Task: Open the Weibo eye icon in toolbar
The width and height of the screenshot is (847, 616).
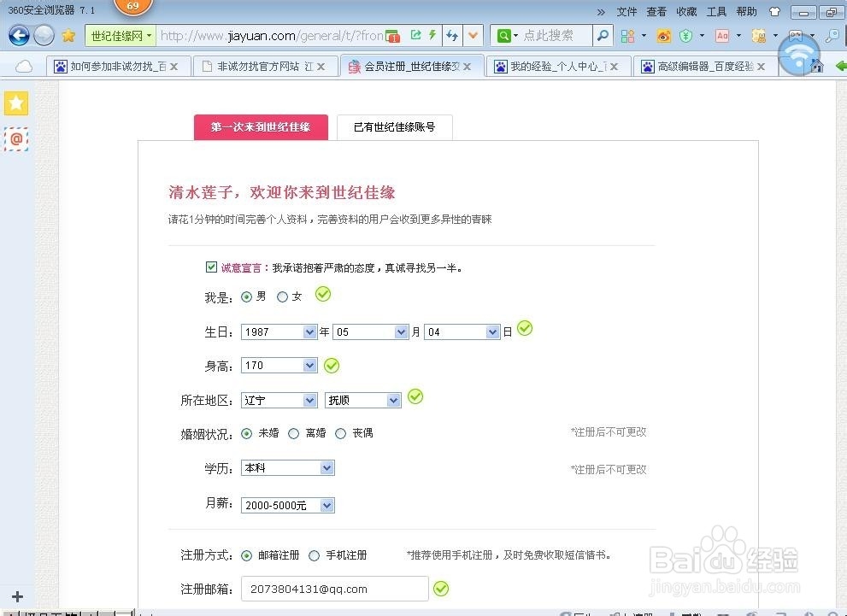Action: click(663, 36)
